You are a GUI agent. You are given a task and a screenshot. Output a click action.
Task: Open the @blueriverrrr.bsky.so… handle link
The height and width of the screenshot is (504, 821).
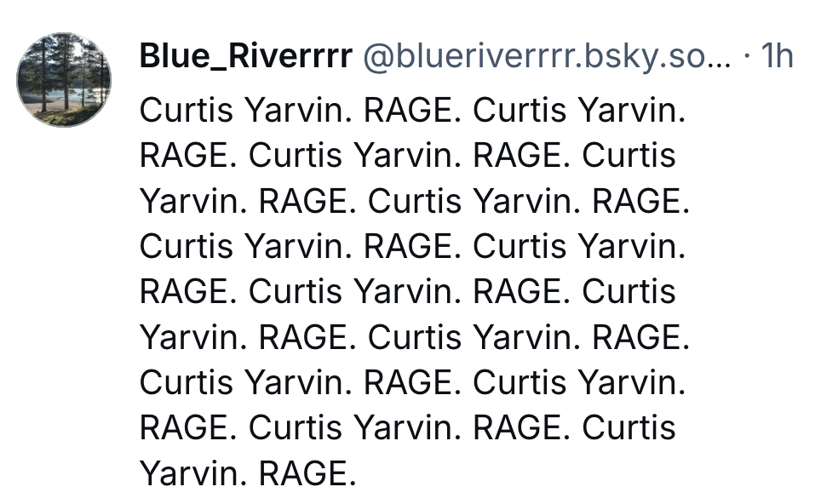click(547, 56)
